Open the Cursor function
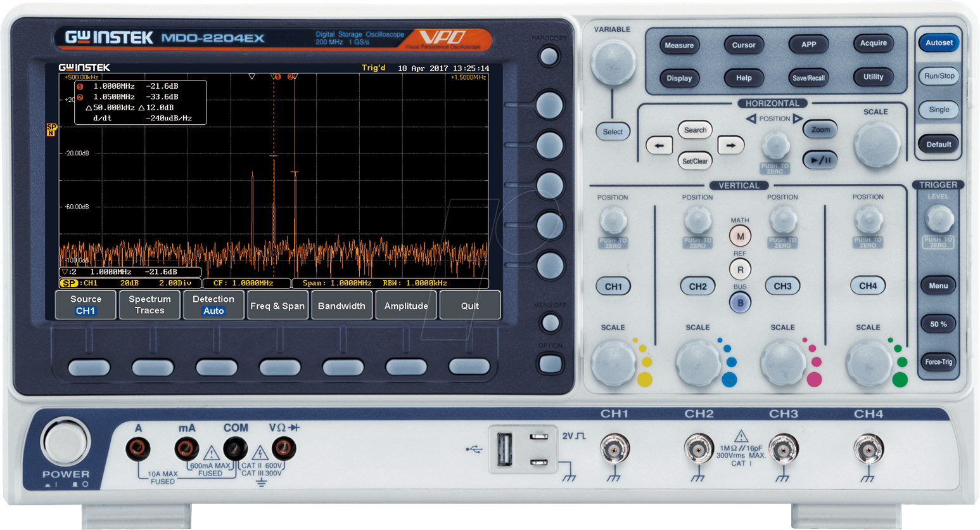Screen dimensions: 980x530 744,45
